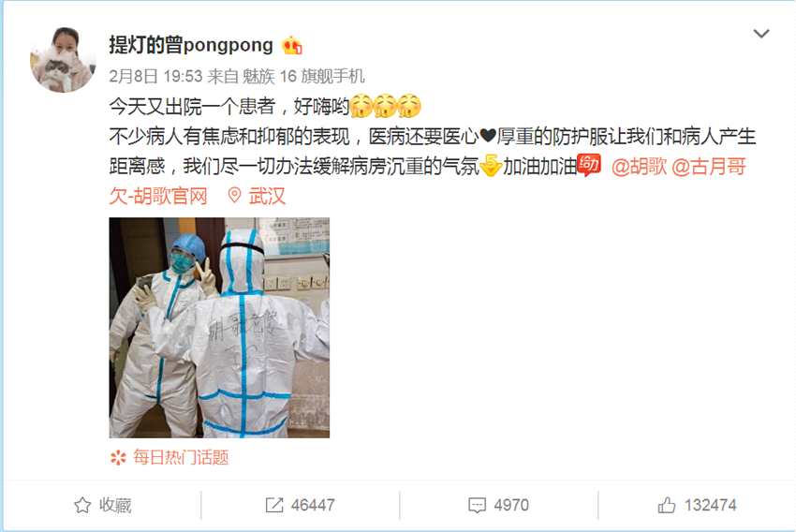796x532 pixels.
Task: Open the 武汉 location link
Action: tap(267, 196)
